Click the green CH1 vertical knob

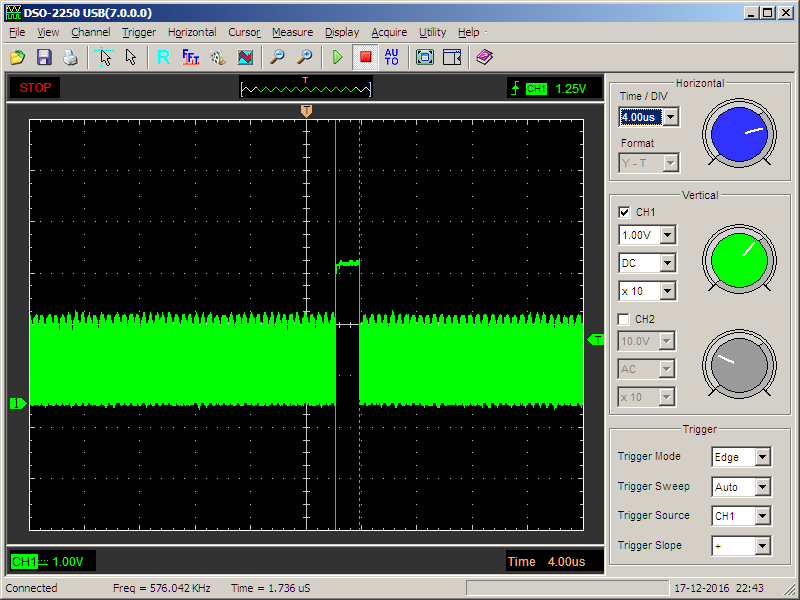(739, 260)
